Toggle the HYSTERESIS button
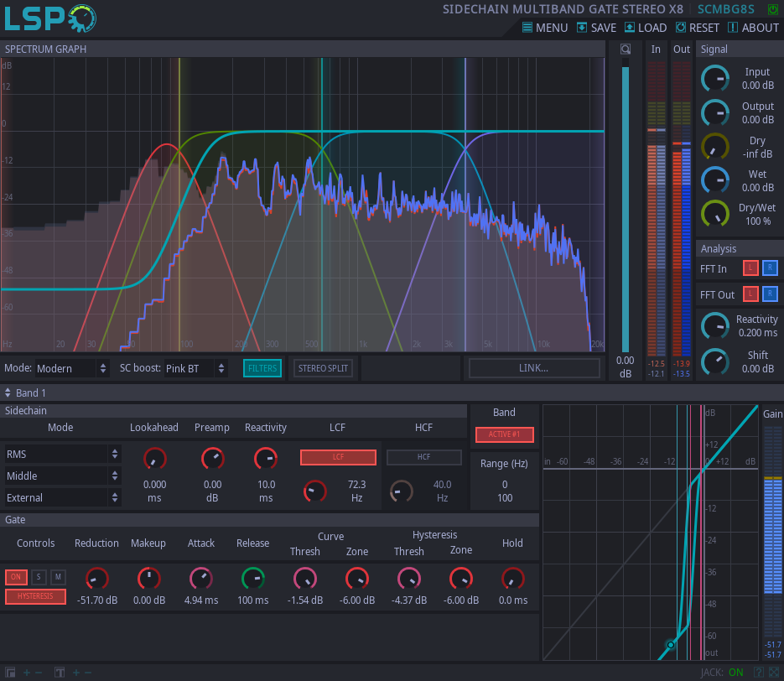Image resolution: width=784 pixels, height=681 pixels. tap(35, 596)
